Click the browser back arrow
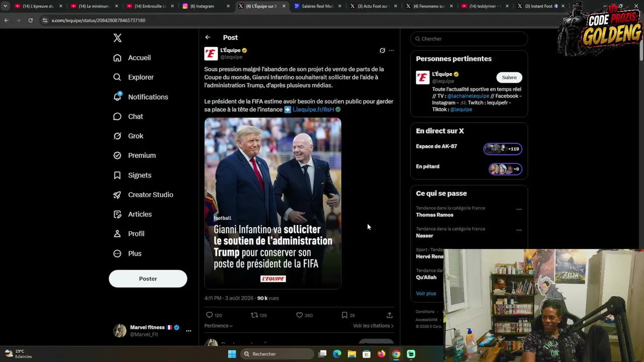 (6, 20)
